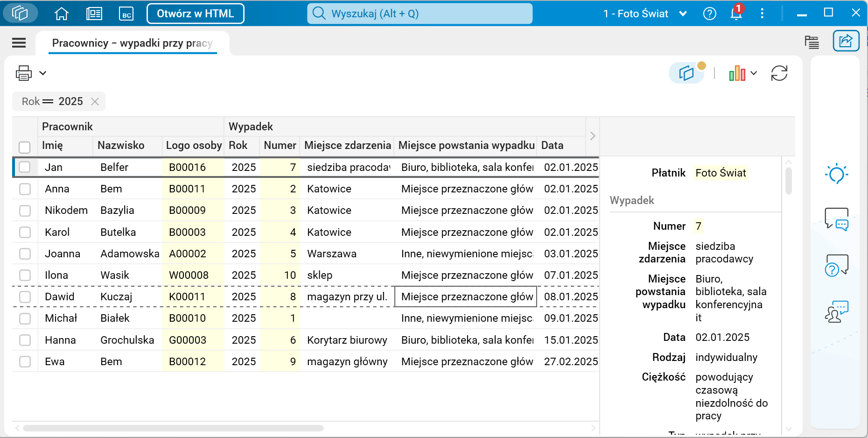Tick the checkbox for Jan Belfer
This screenshot has width=868, height=438.
[25, 167]
